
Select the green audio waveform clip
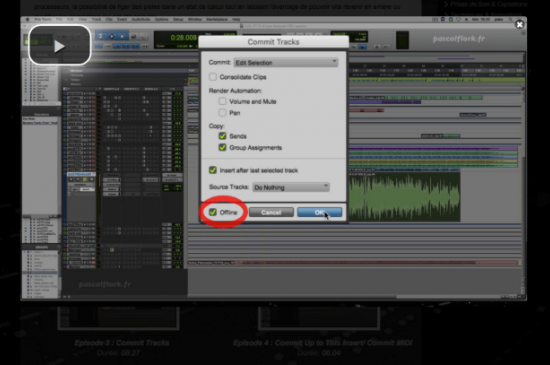[x=404, y=197]
